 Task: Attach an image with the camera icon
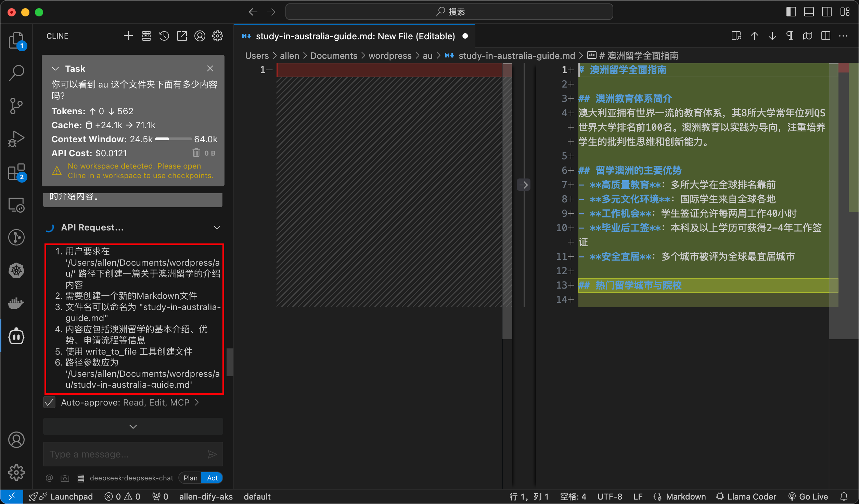click(x=65, y=478)
